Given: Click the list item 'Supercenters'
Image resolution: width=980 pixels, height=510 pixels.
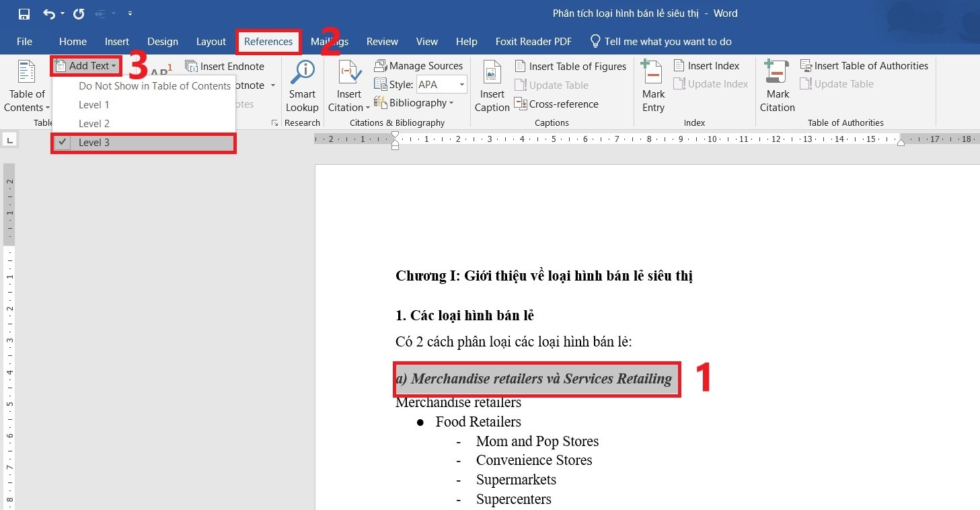Looking at the screenshot, I should (x=514, y=499).
